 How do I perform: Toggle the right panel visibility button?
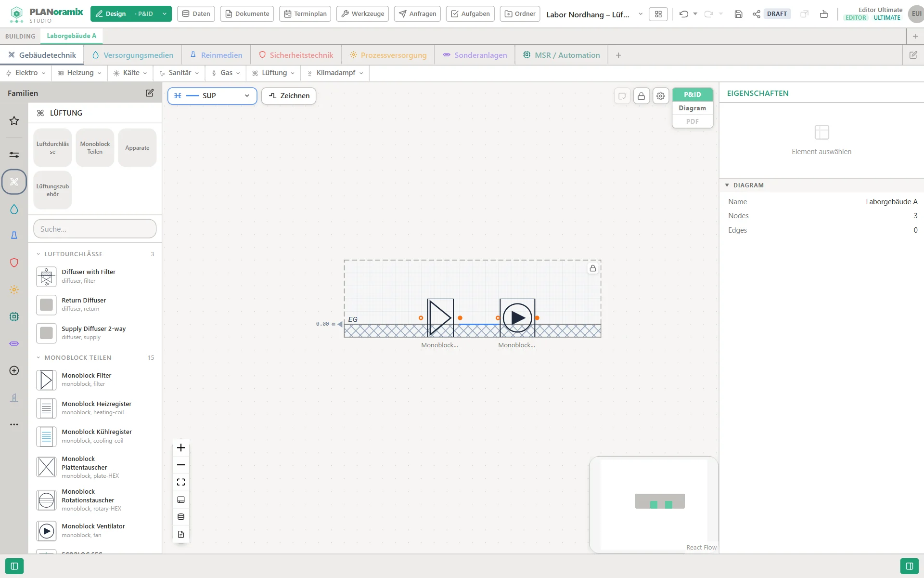pyautogui.click(x=909, y=566)
